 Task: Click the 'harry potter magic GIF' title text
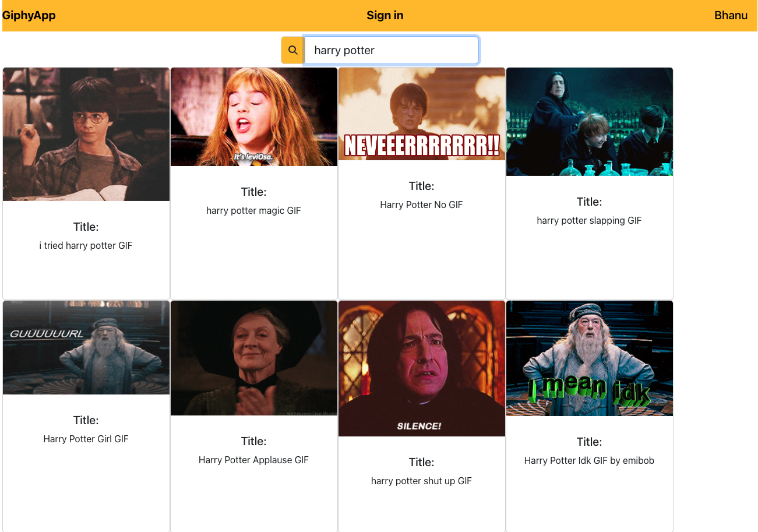pyautogui.click(x=254, y=211)
